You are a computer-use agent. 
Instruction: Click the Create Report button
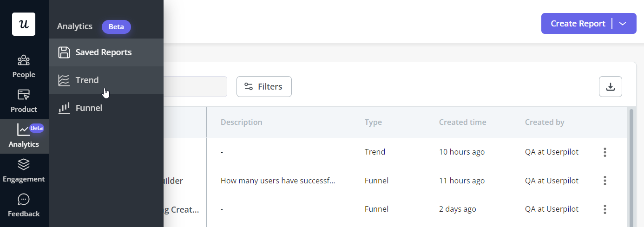[578, 24]
